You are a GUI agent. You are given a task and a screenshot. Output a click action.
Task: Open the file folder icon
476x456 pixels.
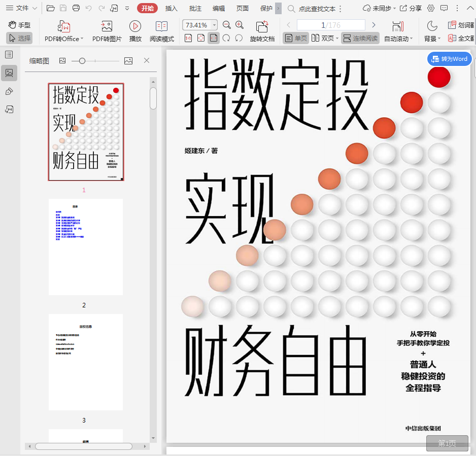50,8
